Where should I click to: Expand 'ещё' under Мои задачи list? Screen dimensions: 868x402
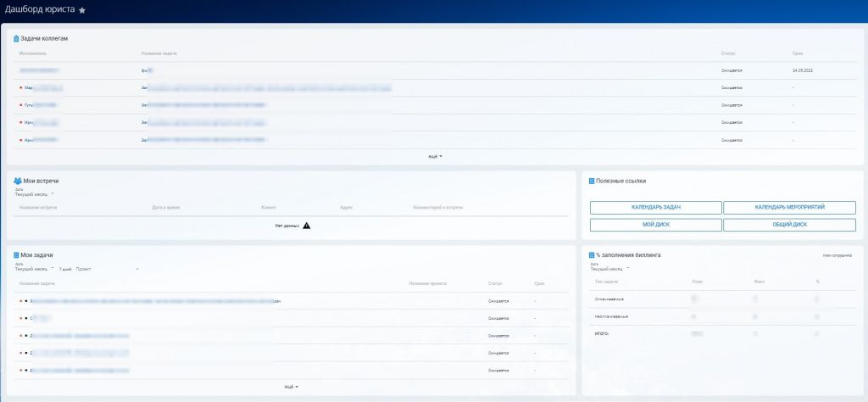tap(289, 387)
